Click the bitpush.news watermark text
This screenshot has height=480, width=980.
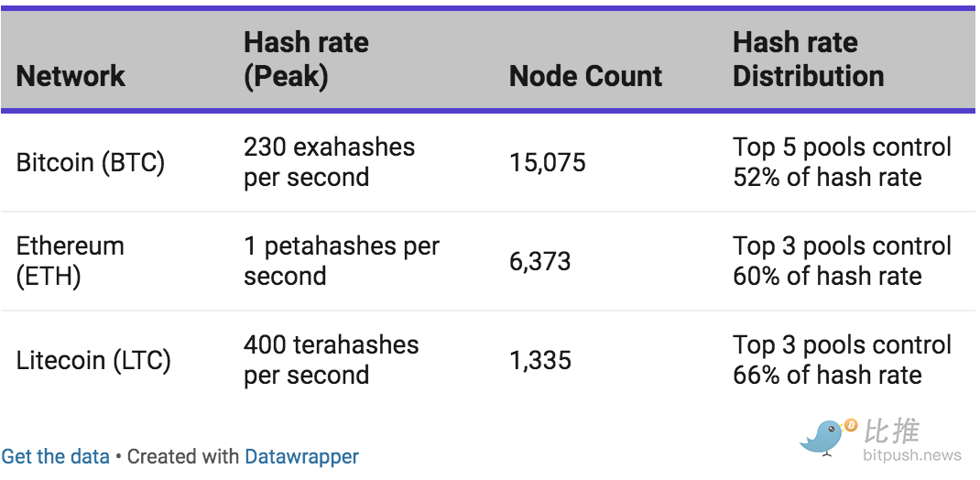click(x=912, y=454)
